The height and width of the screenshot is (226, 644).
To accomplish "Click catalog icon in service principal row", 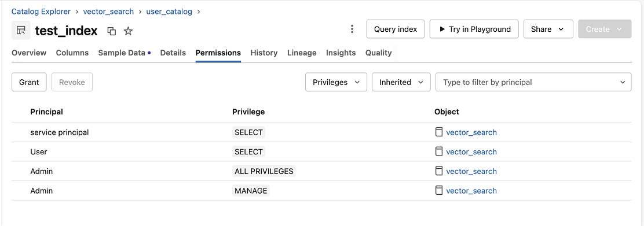I will (x=439, y=132).
